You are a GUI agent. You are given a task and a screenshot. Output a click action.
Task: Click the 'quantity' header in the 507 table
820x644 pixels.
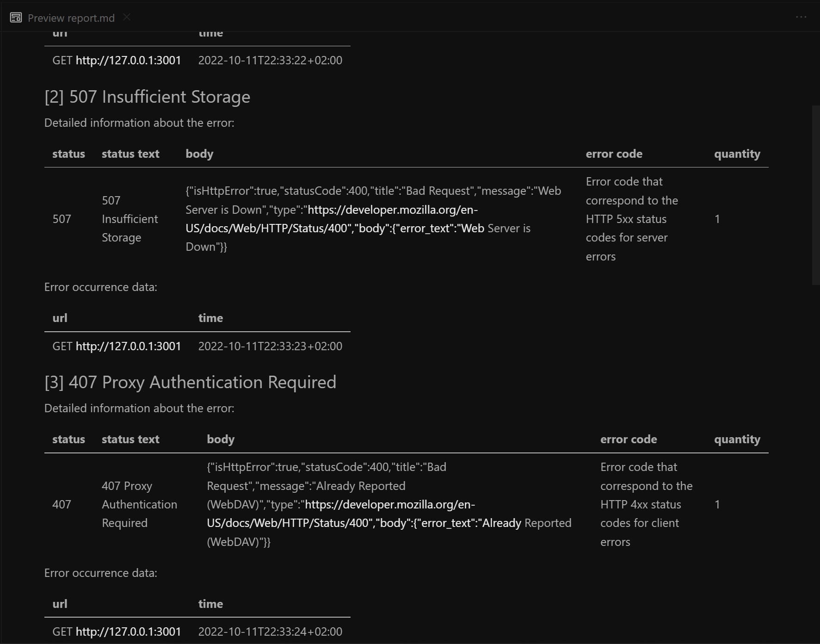[737, 154]
